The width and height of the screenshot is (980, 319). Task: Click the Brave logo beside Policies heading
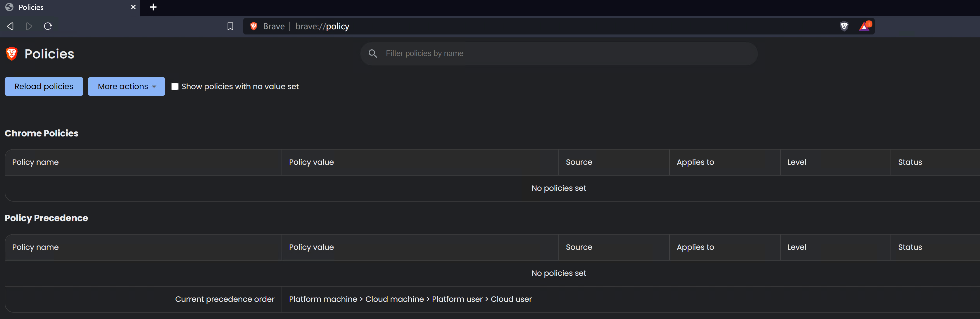[12, 54]
